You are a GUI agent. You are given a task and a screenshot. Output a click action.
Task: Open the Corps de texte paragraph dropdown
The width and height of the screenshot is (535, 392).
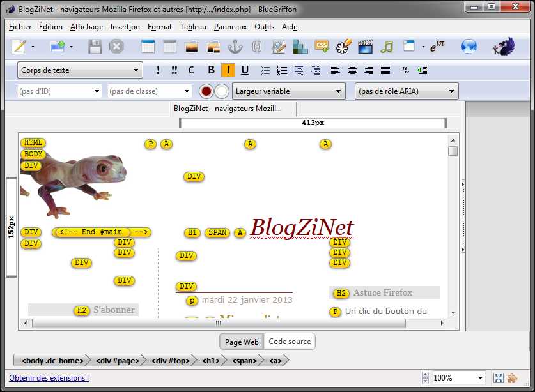pyautogui.click(x=80, y=70)
